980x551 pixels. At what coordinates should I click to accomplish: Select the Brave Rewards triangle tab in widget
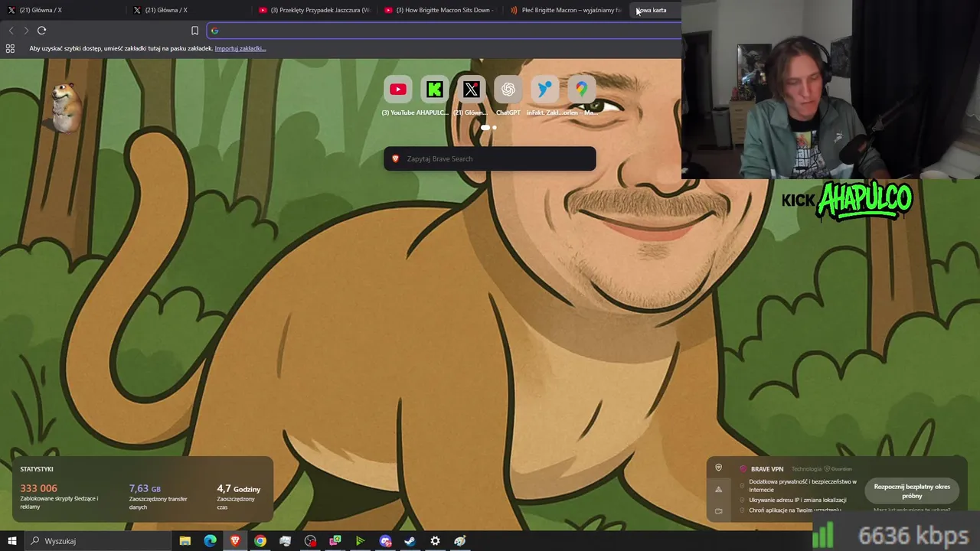pyautogui.click(x=718, y=489)
